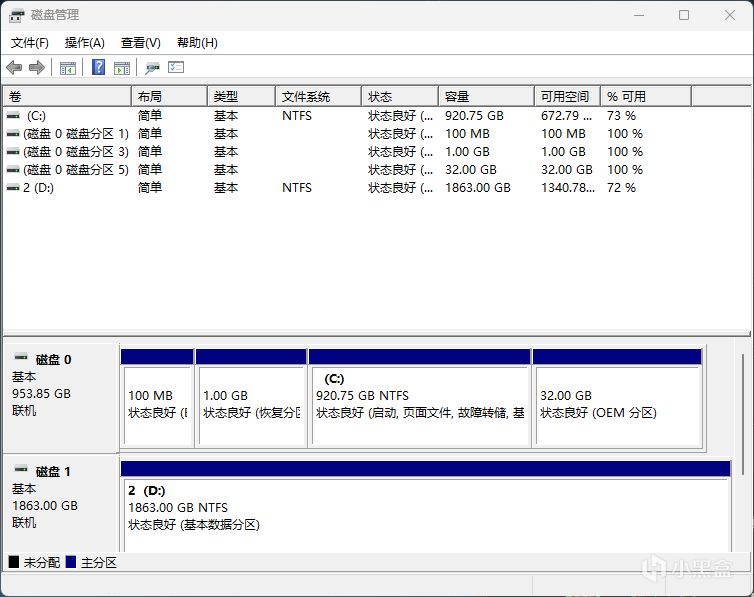Click the rescan disks toolbar icon

152,68
